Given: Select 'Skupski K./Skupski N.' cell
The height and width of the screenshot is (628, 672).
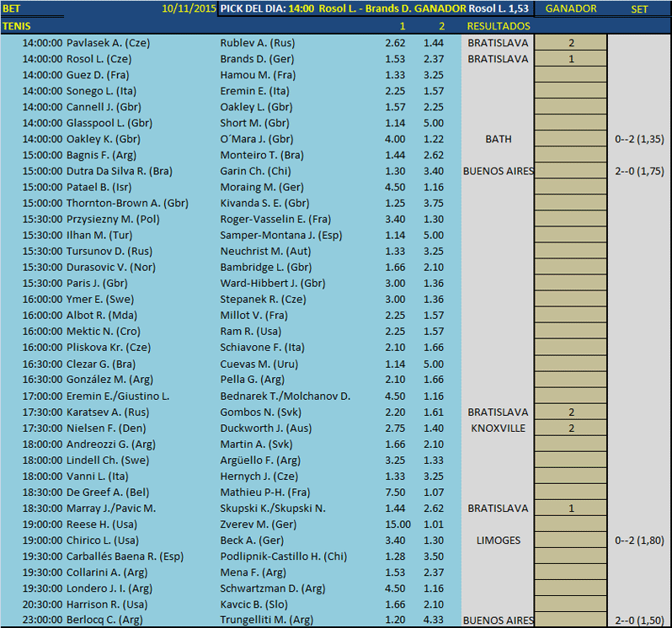Looking at the screenshot, I should tap(273, 508).
